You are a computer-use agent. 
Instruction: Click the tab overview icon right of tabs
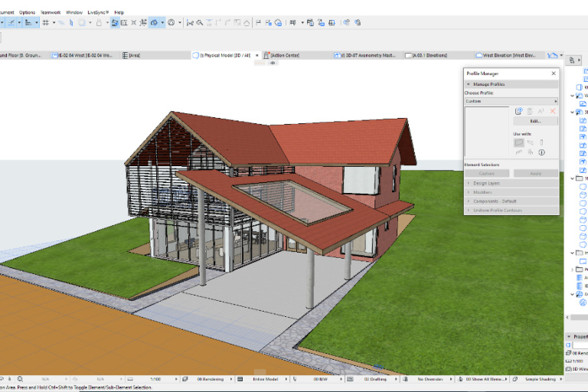553,56
